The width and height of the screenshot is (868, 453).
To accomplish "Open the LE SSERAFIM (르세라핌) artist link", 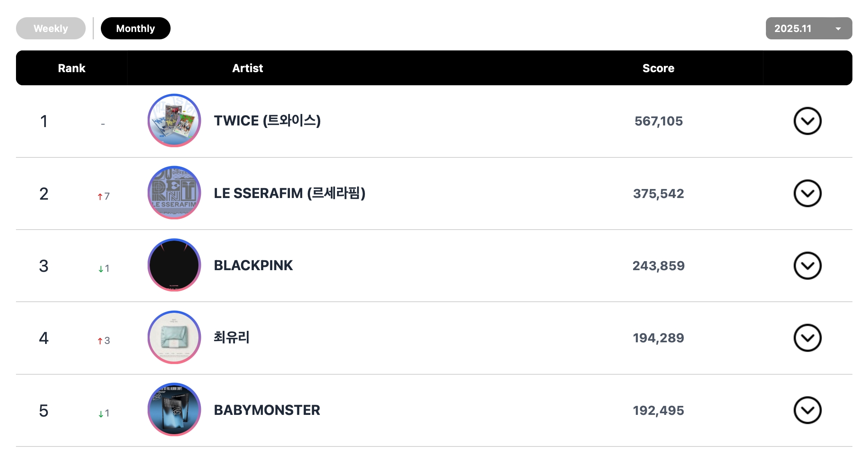I will [x=289, y=193].
